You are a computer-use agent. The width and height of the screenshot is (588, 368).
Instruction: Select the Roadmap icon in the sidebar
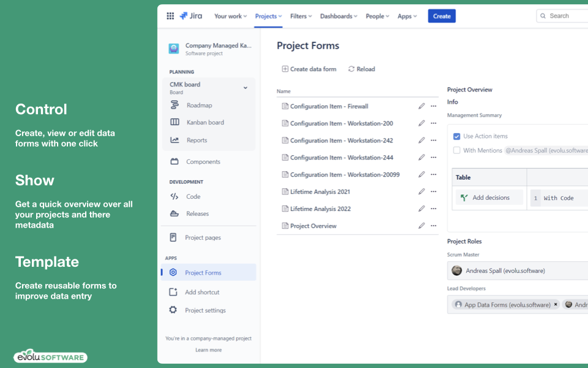tap(175, 105)
